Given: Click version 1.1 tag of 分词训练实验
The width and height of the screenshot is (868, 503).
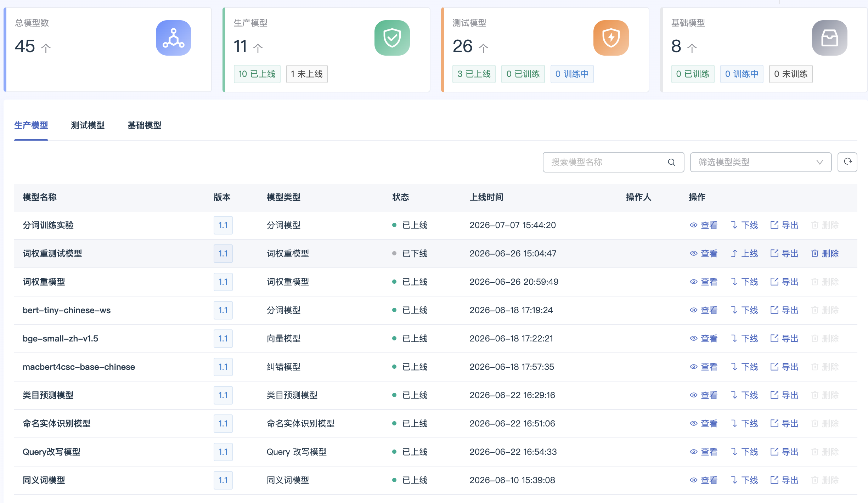Looking at the screenshot, I should pos(223,225).
